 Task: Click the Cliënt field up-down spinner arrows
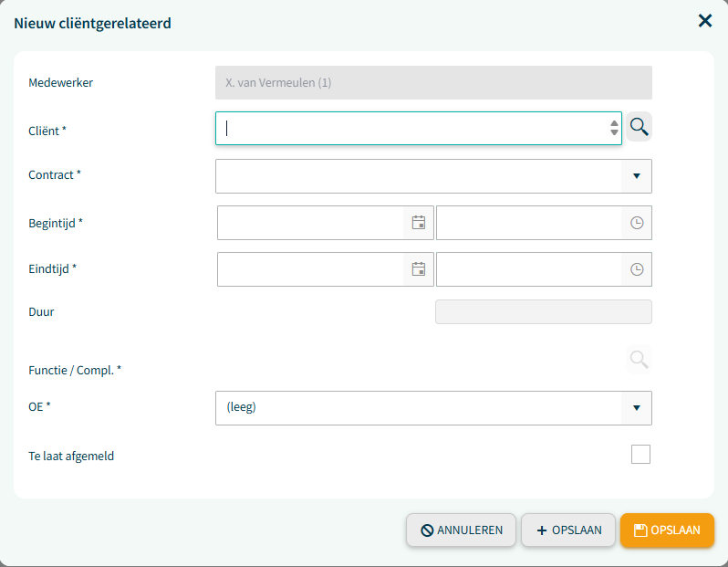[x=614, y=128]
